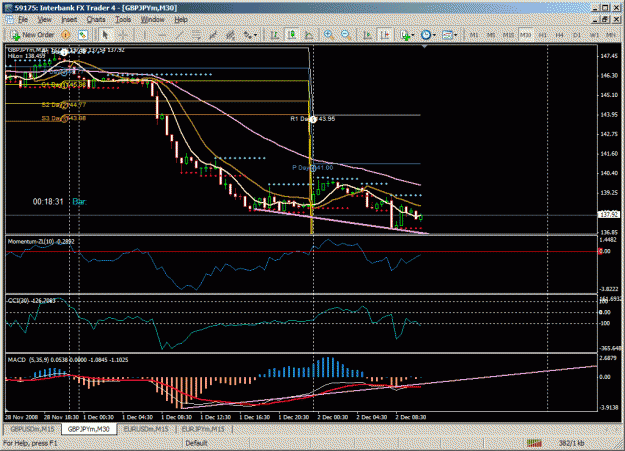Open the Tools menu

click(x=123, y=20)
